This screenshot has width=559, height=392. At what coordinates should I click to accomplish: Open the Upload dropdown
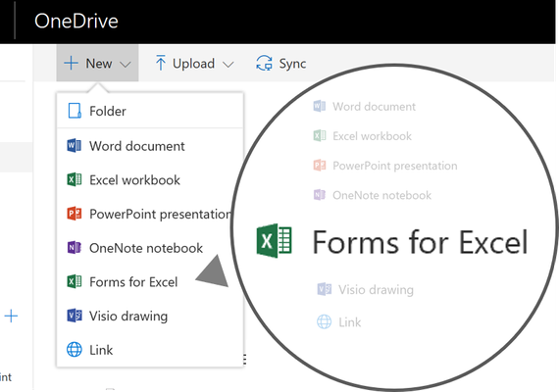coord(194,64)
